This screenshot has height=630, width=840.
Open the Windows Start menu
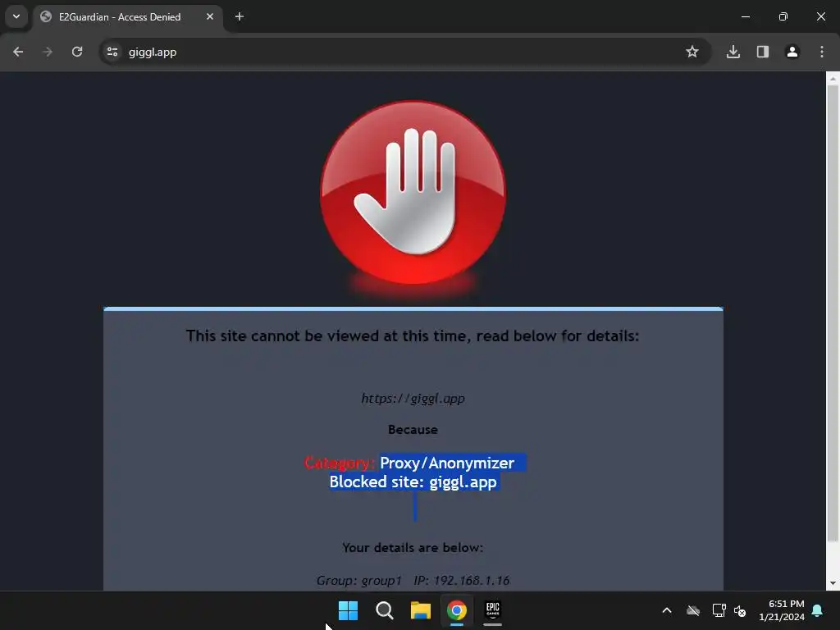tap(348, 610)
